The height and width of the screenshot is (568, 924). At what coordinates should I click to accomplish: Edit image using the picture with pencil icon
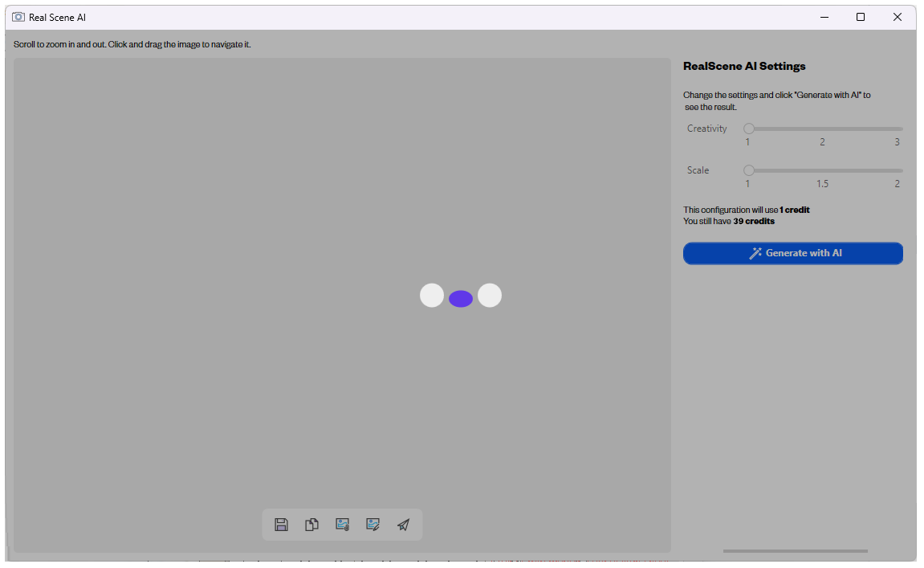(x=373, y=525)
